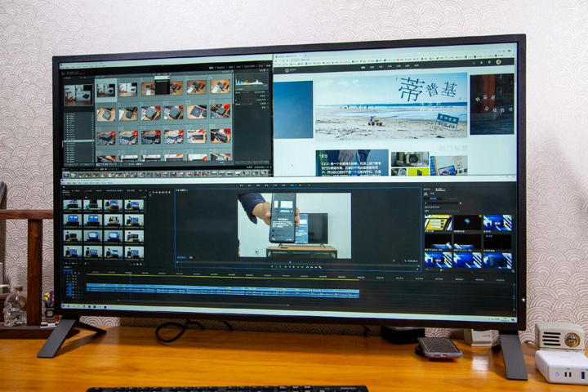Image resolution: width=588 pixels, height=392 pixels.
Task: Open the beach banner with Chinese title
Action: tap(390, 106)
